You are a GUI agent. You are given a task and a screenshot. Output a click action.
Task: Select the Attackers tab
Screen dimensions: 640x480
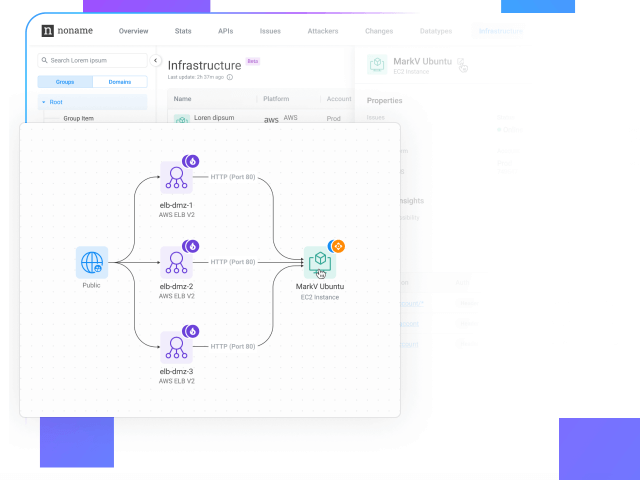pyautogui.click(x=323, y=31)
